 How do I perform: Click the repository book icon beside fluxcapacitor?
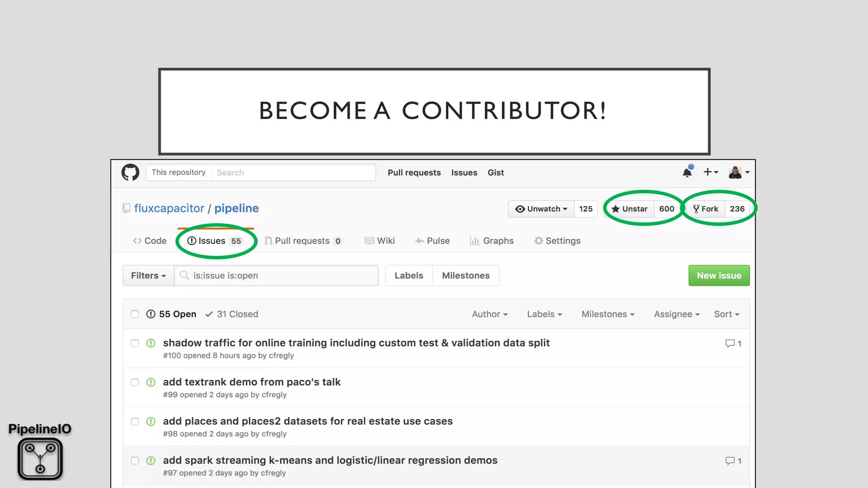pos(126,208)
